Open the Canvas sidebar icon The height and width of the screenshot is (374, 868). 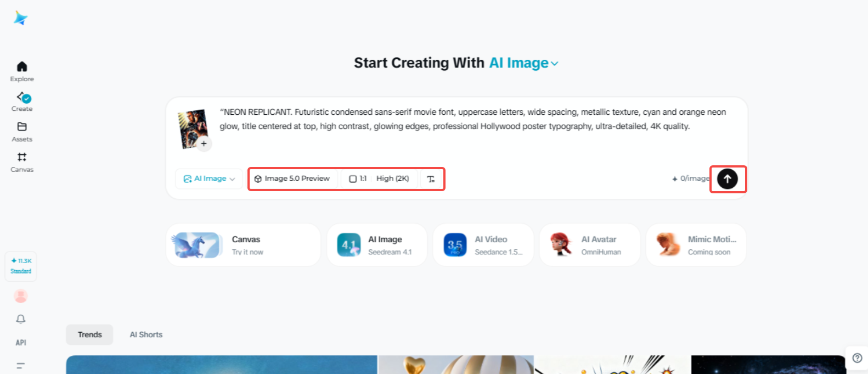(x=22, y=157)
